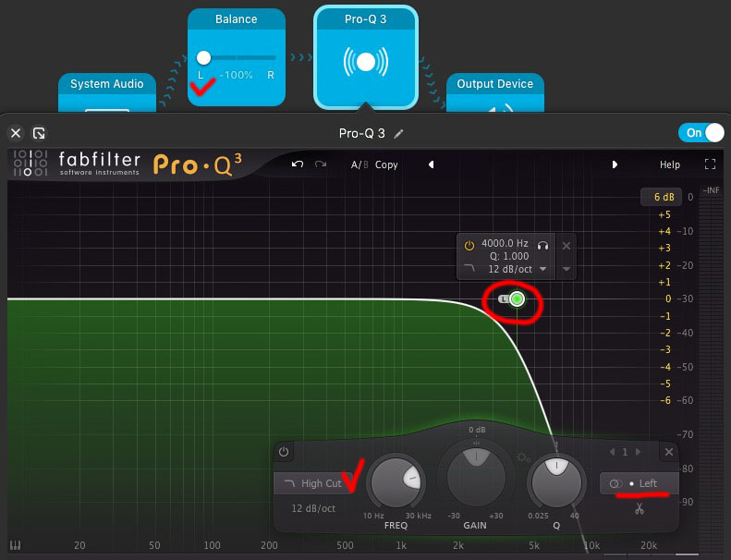Change filter shape icon in band tooltip
This screenshot has height=560, width=731.
[x=469, y=268]
